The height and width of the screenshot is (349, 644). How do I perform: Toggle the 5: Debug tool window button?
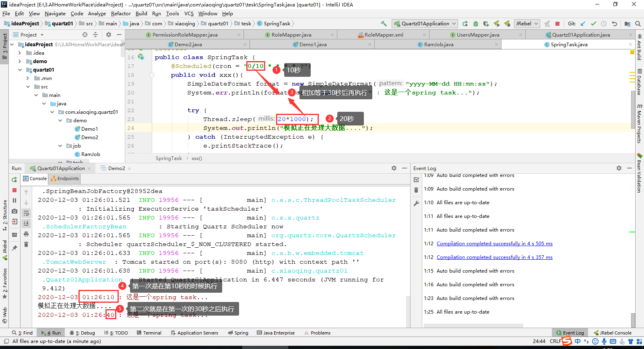tap(82, 333)
